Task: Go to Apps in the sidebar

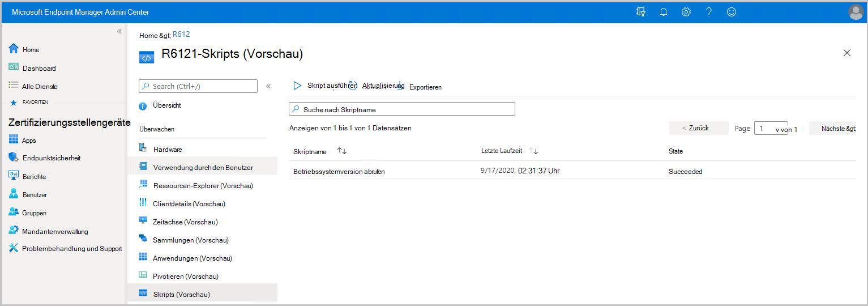Action: (29, 141)
